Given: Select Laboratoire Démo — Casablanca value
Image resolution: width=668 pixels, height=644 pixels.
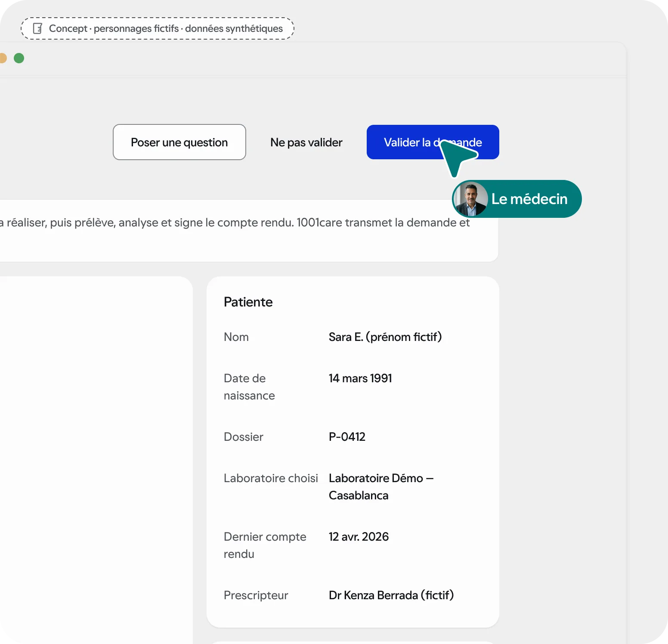Looking at the screenshot, I should [381, 486].
